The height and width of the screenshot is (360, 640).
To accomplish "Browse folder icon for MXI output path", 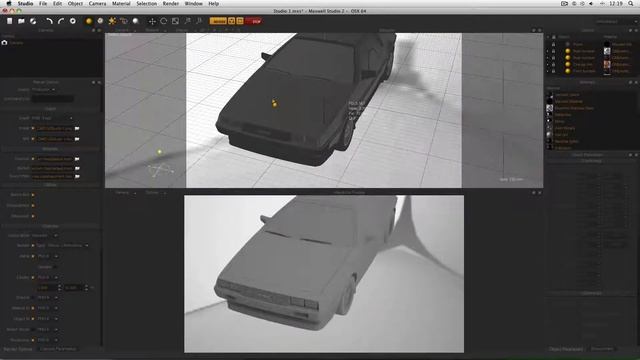I will pyautogui.click(x=77, y=139).
